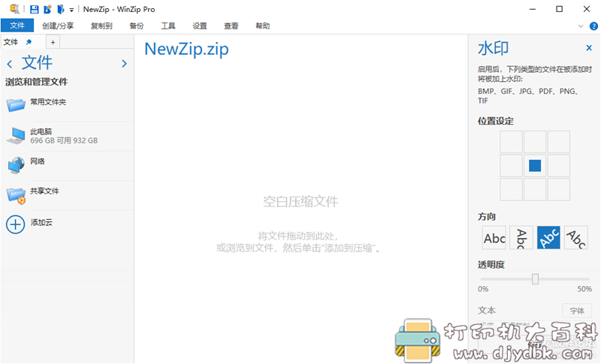Click the 0% transparency label
601x364 pixels.
point(483,289)
